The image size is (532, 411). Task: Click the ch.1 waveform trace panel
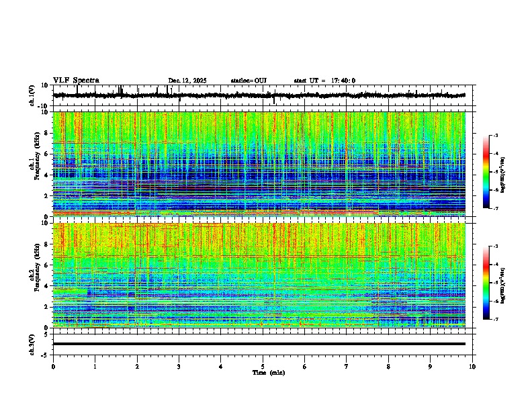[x=264, y=95]
